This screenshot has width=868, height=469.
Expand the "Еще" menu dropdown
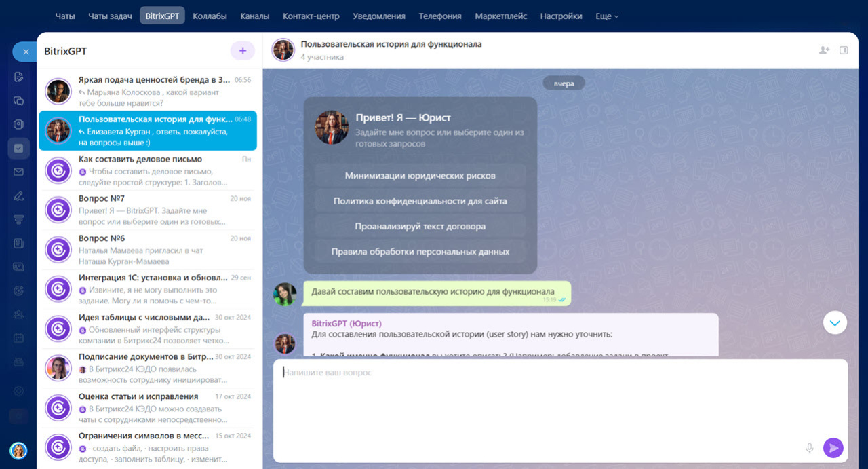606,16
